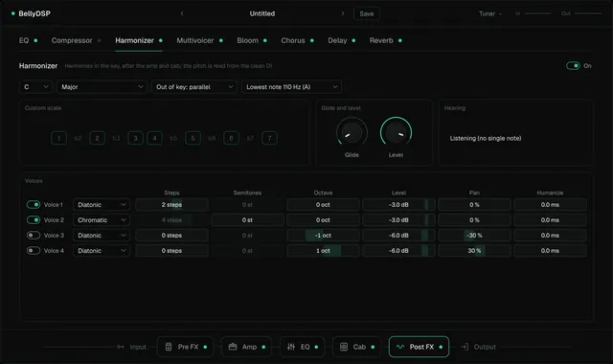This screenshot has width=613, height=364.
Task: Go to the next preset arrow
Action: tap(343, 13)
